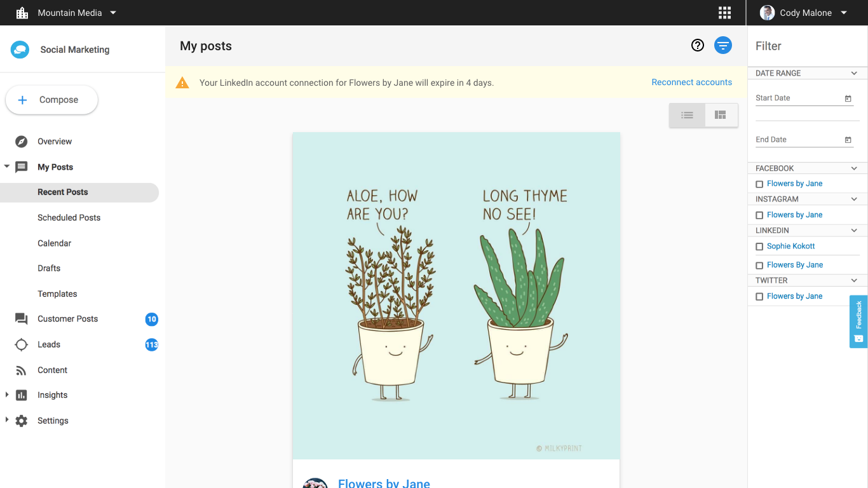Switch to grid view layout
This screenshot has width=868, height=488.
pyautogui.click(x=721, y=115)
